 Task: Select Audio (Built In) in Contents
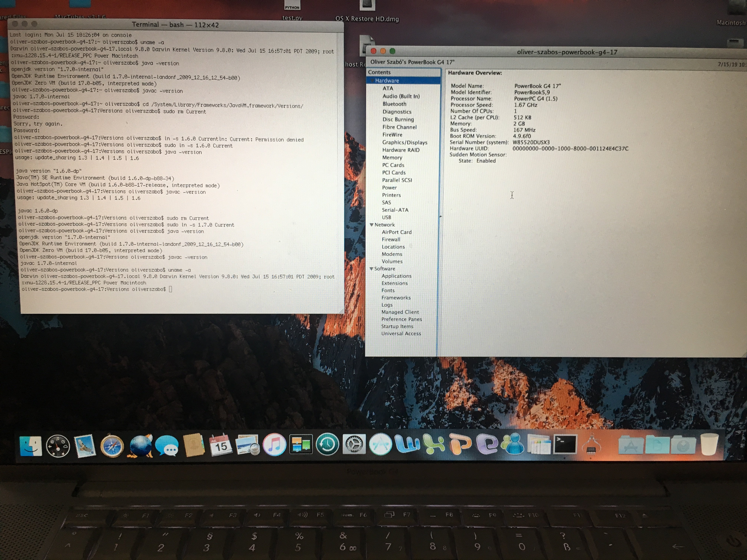pyautogui.click(x=401, y=96)
